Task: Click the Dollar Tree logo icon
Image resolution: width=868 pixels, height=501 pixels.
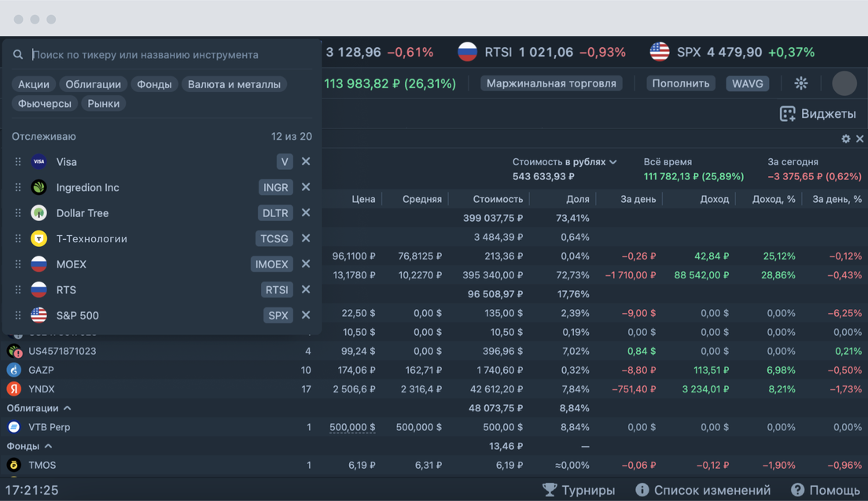Action: pyautogui.click(x=39, y=212)
